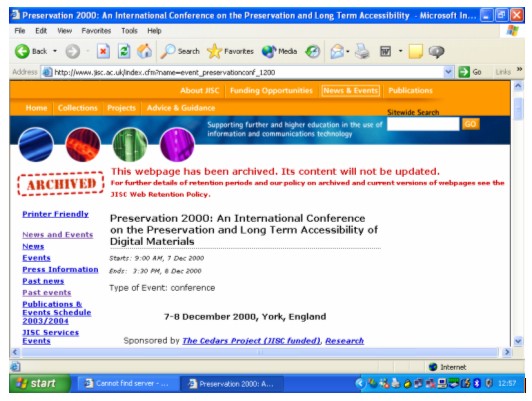Open the Edit button dropdown arrow
The width and height of the screenshot is (532, 401).
point(401,51)
